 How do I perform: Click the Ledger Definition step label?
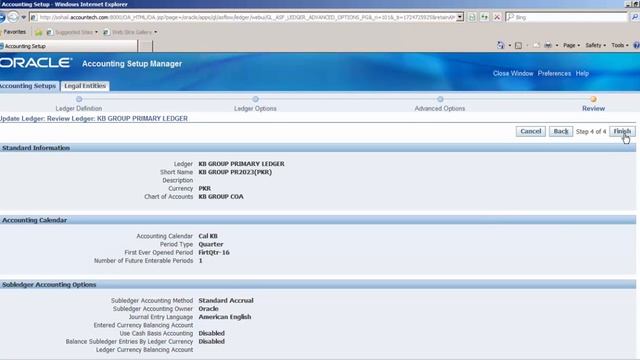(x=79, y=109)
